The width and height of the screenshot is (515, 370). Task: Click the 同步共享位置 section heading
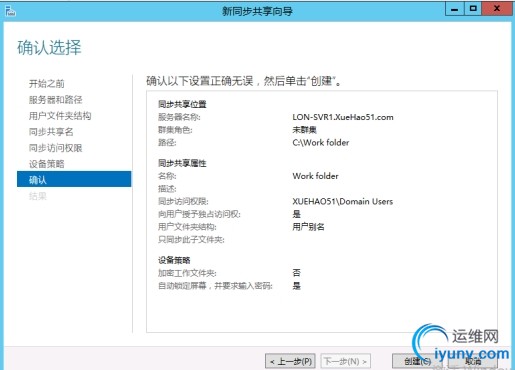point(182,104)
